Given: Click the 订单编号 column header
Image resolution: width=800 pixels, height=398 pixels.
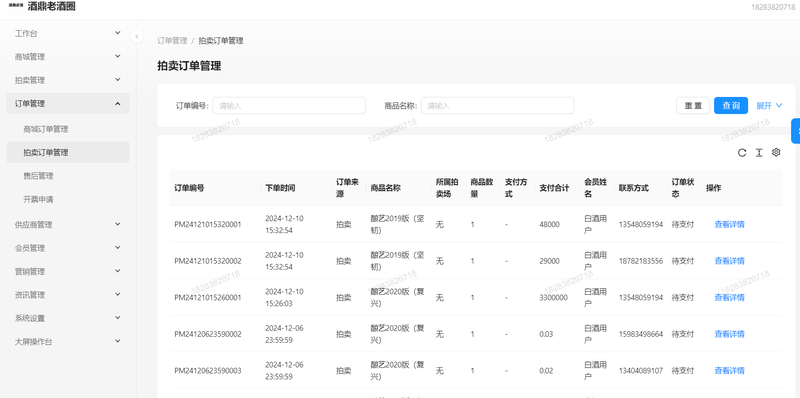Looking at the screenshot, I should tap(189, 188).
